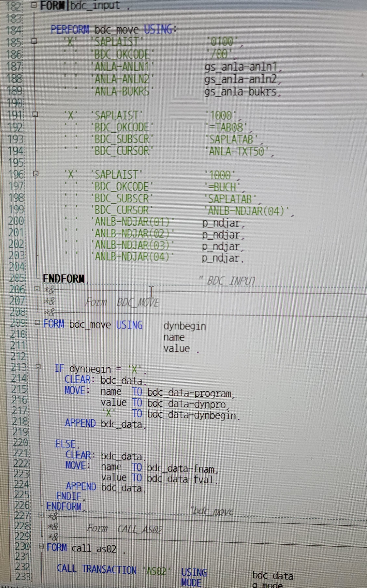Click the 'Form CALL_AS02' comment header
The image size is (367, 588).
[124, 529]
